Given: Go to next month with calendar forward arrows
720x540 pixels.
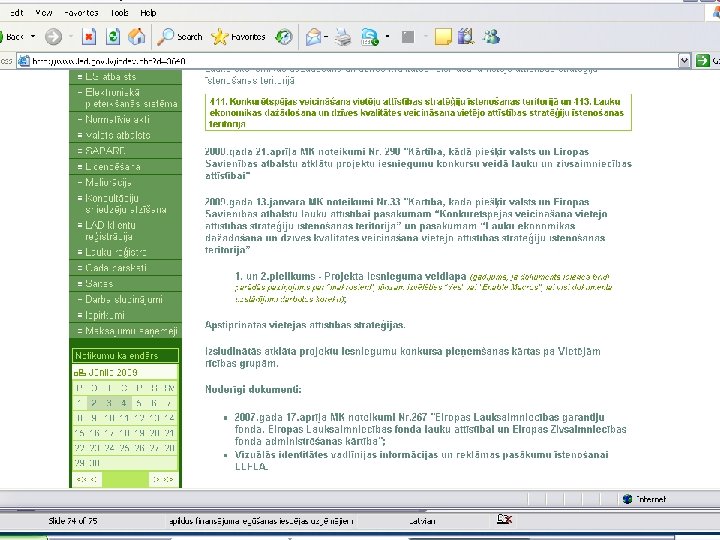Looking at the screenshot, I should pyautogui.click(x=163, y=479).
